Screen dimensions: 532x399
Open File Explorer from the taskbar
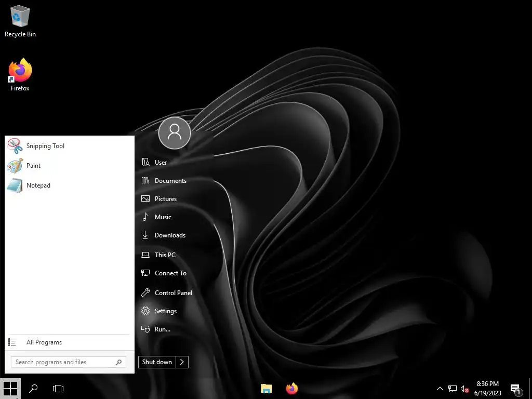click(267, 389)
